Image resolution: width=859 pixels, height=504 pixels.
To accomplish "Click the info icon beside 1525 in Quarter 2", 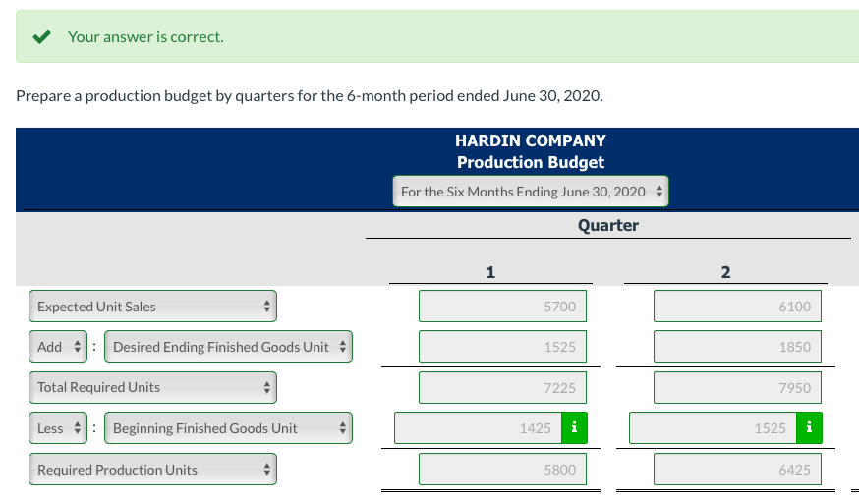I will point(809,427).
